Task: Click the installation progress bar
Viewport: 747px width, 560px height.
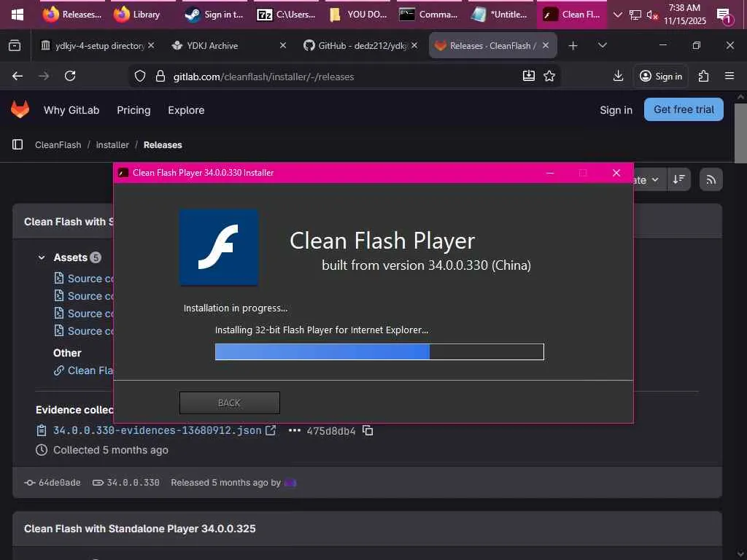Action: pos(379,352)
